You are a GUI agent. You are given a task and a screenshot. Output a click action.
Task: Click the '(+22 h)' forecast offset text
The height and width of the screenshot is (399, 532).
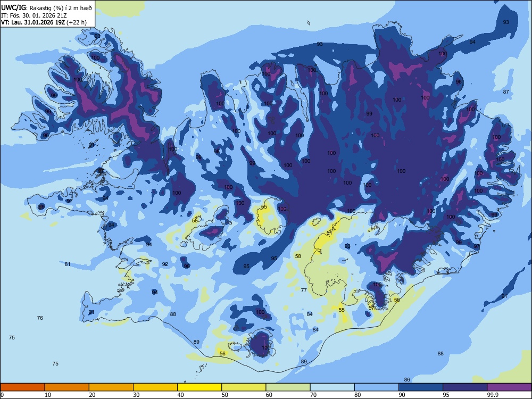(x=77, y=22)
